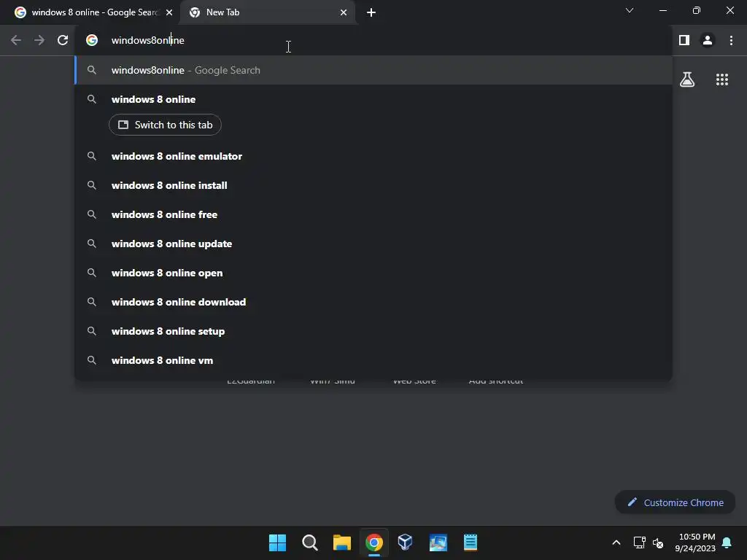This screenshot has height=560, width=747.
Task: Open the Chrome side panel icon
Action: pos(684,41)
